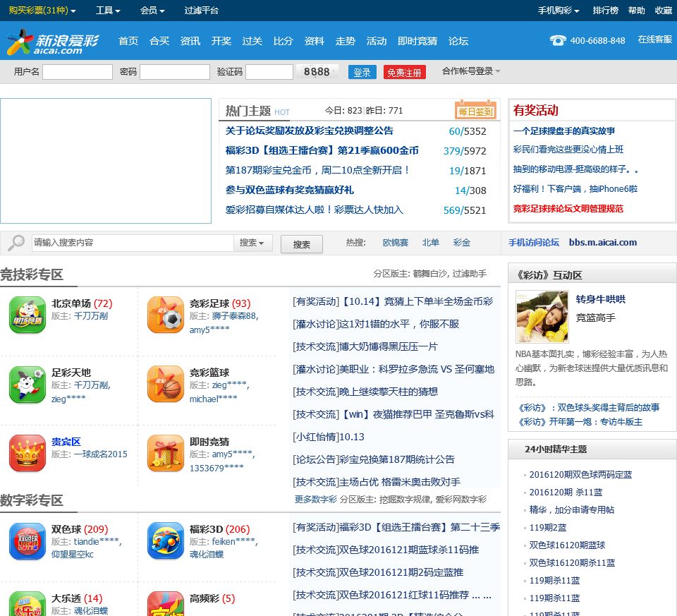Image resolution: width=677 pixels, height=616 pixels.
Task: Open the 走势 navigation item
Action: (x=346, y=41)
